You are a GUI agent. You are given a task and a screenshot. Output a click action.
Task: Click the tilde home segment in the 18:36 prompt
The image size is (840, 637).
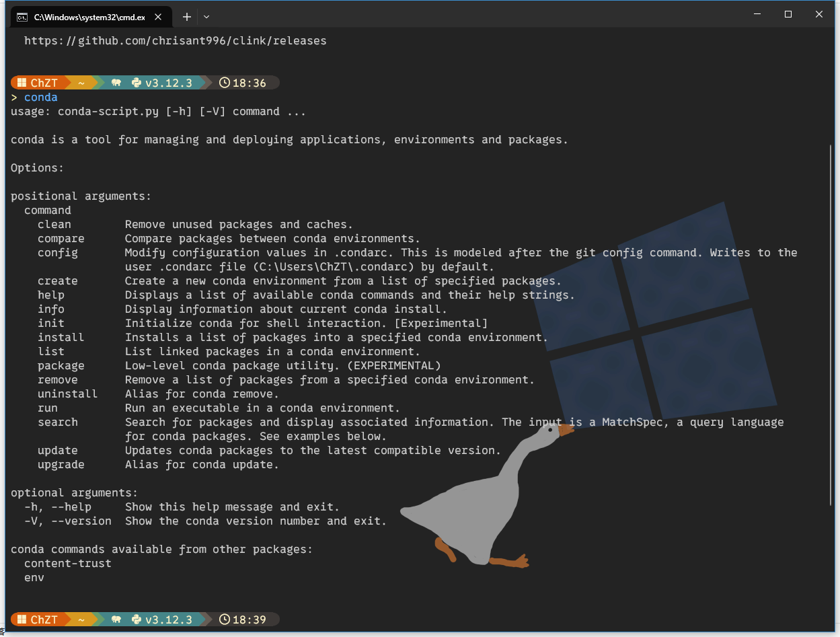(81, 83)
